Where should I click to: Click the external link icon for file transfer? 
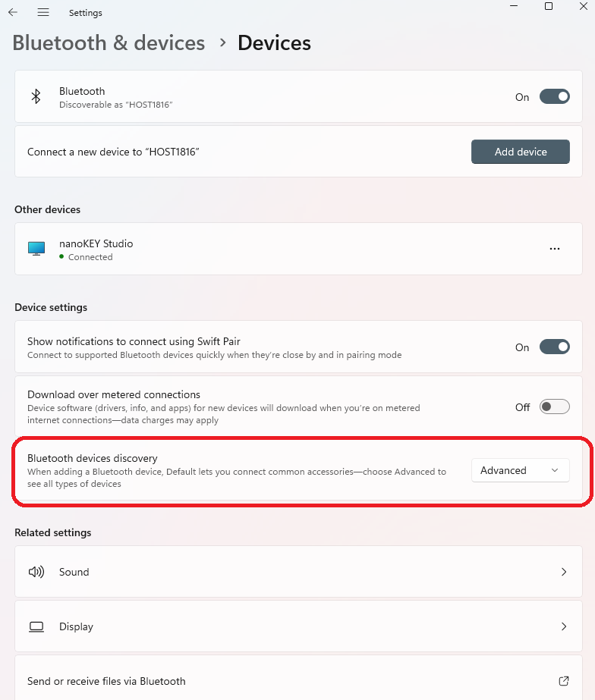pos(564,681)
